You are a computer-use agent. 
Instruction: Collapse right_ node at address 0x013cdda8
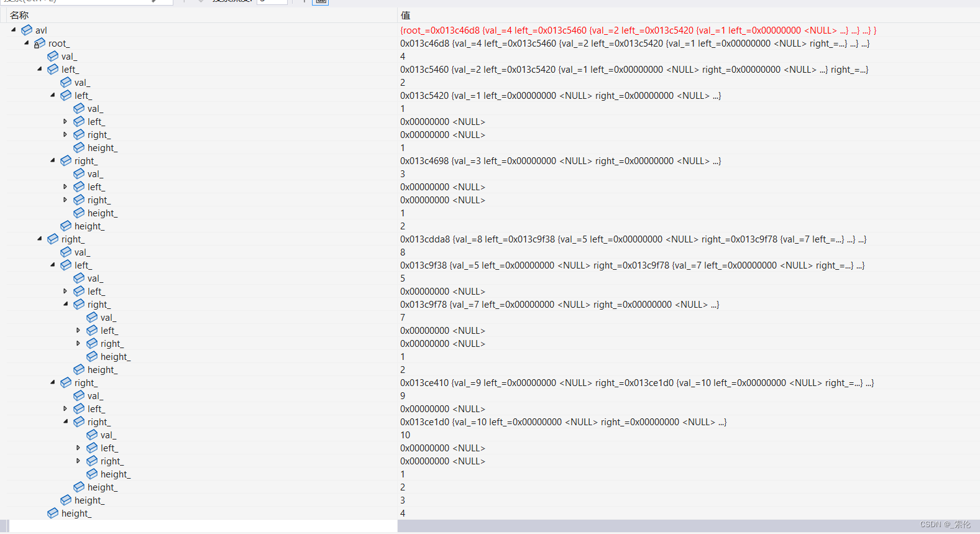point(39,239)
